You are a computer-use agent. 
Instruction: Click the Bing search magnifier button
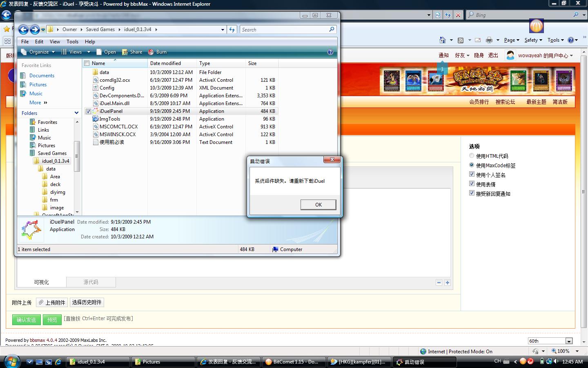576,15
